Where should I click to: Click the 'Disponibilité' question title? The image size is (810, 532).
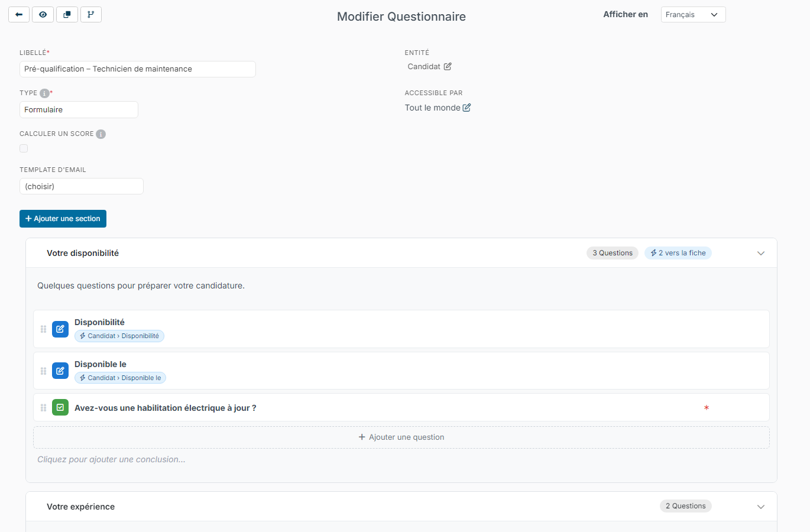(x=99, y=322)
